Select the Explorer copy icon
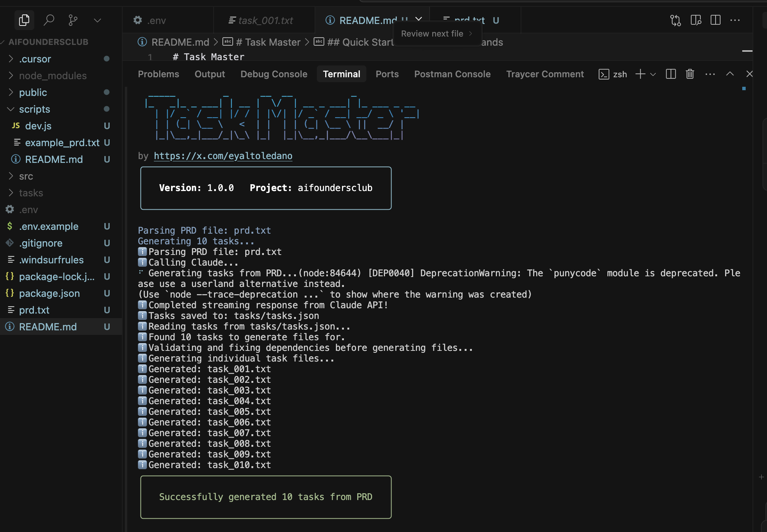Image resolution: width=767 pixels, height=532 pixels. [x=24, y=20]
